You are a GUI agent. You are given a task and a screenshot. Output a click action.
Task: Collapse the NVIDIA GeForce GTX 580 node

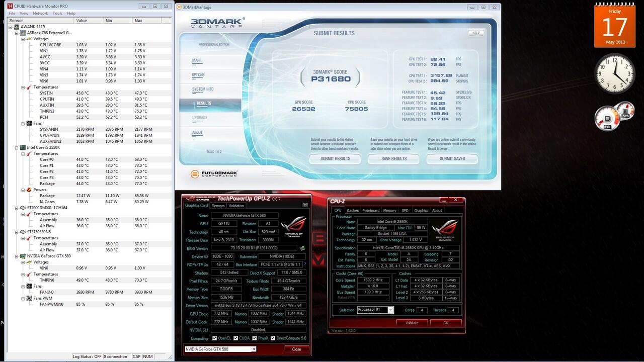tap(17, 256)
